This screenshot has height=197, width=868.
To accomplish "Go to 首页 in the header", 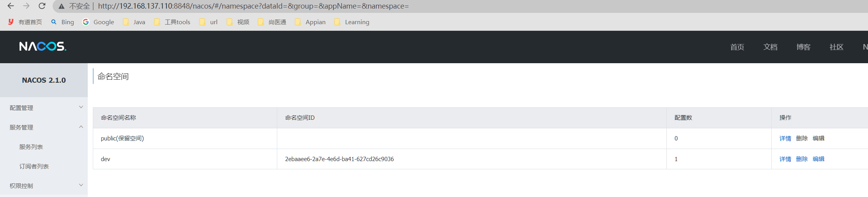I will [x=737, y=47].
